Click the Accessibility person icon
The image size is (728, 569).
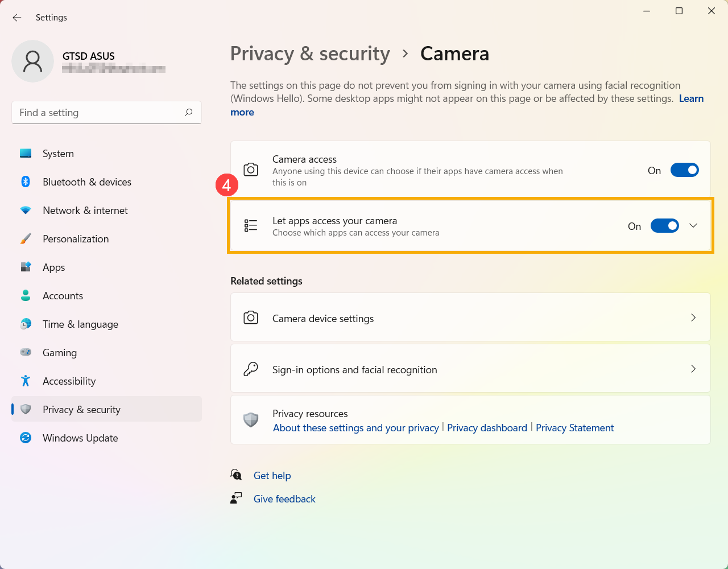[26, 381]
